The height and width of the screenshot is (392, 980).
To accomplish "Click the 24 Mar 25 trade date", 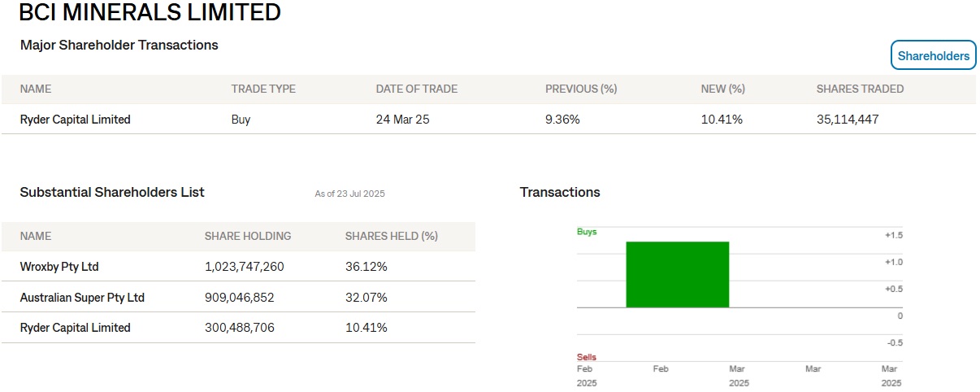I will point(402,120).
